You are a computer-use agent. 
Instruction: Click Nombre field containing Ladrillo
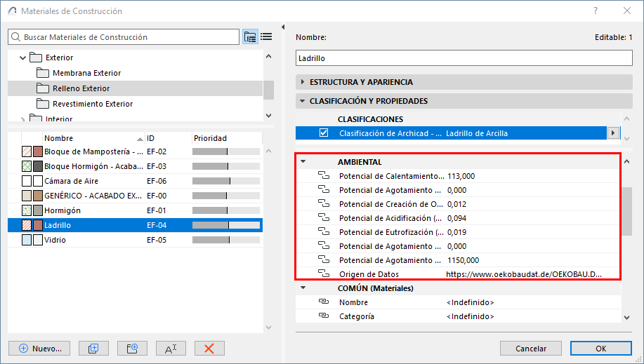464,58
